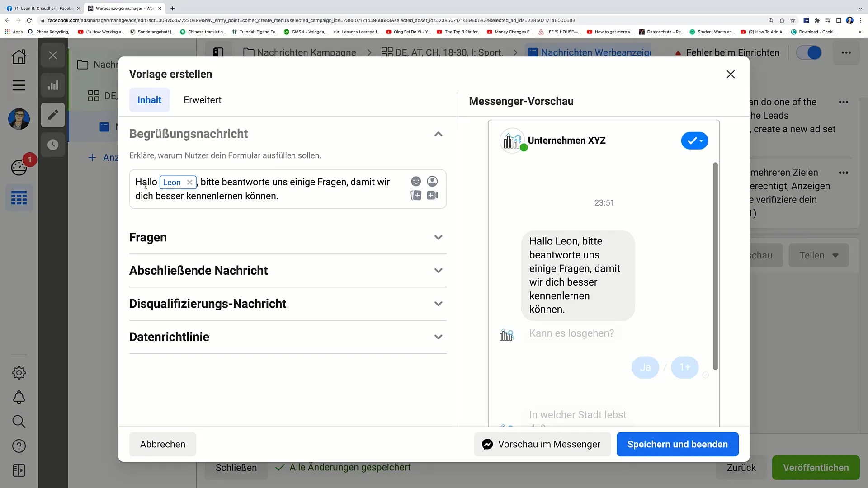Close the Vorlage erstellen dialog

(x=731, y=74)
